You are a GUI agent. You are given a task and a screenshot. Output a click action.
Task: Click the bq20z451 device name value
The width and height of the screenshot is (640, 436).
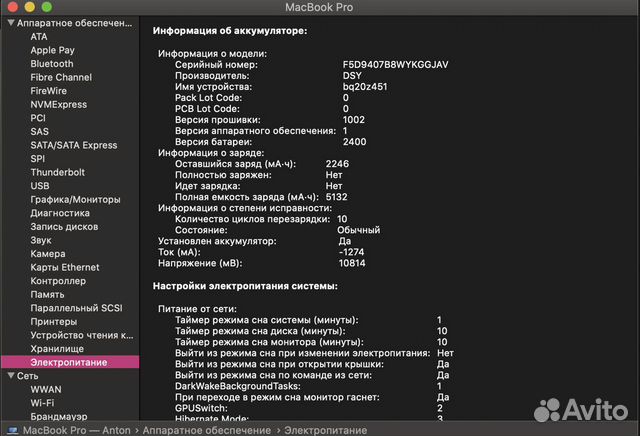coord(365,87)
